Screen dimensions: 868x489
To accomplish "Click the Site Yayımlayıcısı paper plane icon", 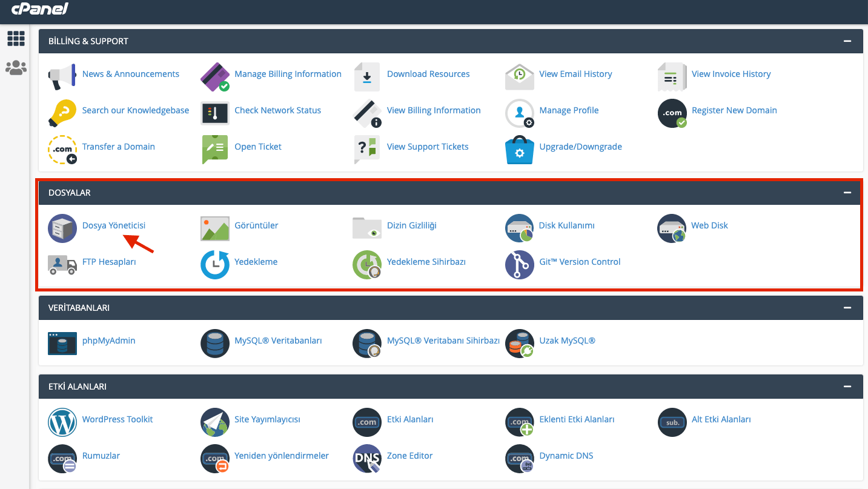I will pyautogui.click(x=215, y=422).
